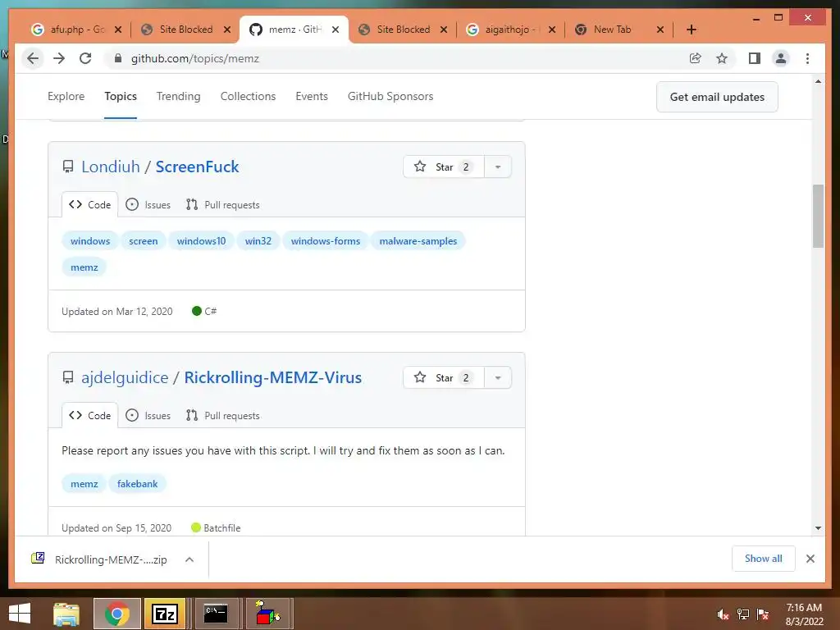Close the downloads bar
Screen dimensions: 840x630
[x=810, y=559]
